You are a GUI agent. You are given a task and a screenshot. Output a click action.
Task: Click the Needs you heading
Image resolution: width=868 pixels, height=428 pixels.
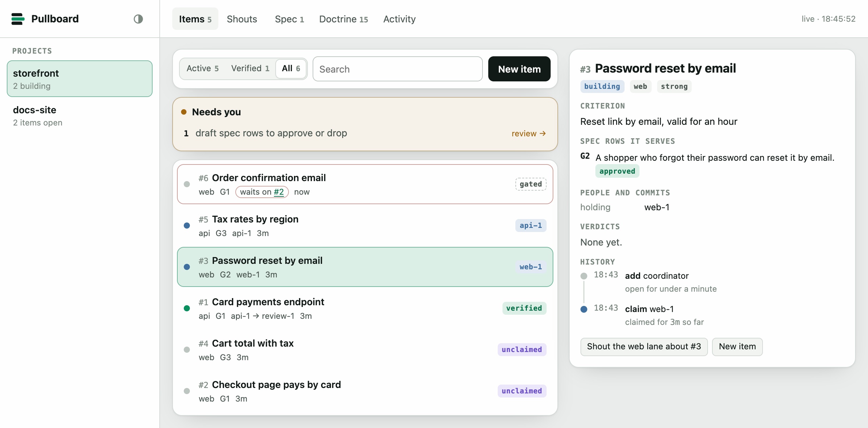point(216,112)
